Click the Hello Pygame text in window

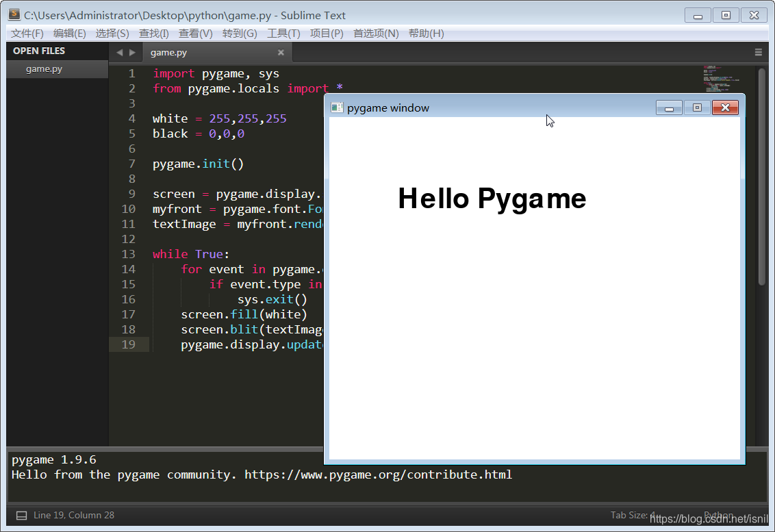(x=492, y=199)
